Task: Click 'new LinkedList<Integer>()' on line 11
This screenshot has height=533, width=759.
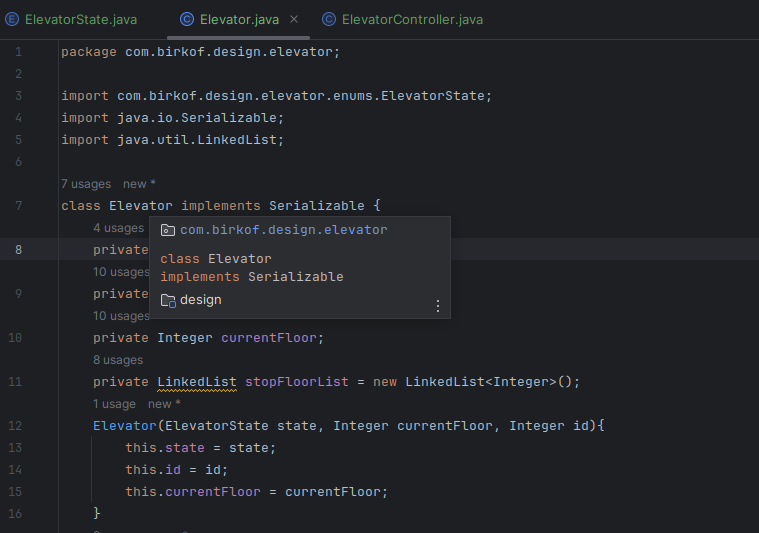Action: point(472,382)
